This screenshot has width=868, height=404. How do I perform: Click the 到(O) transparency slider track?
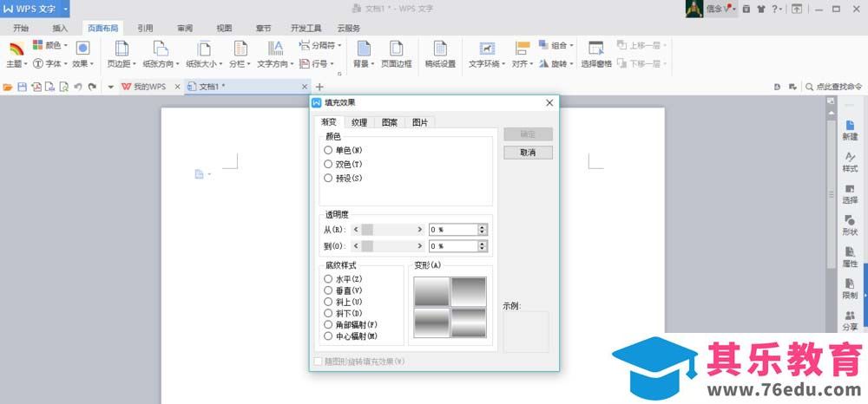point(389,246)
